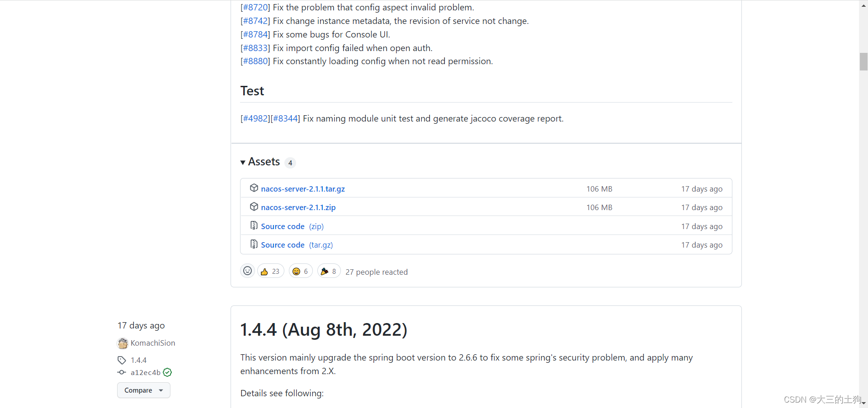Click the tag icon next to 1.4.4
The width and height of the screenshot is (868, 408).
(x=122, y=360)
